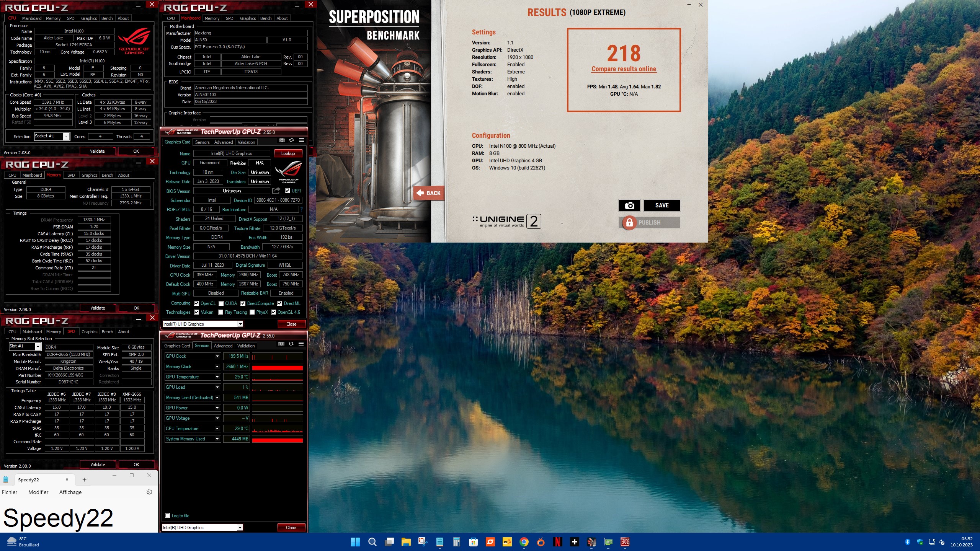Toggle CUDA checkbox
980x551 pixels.
point(221,303)
